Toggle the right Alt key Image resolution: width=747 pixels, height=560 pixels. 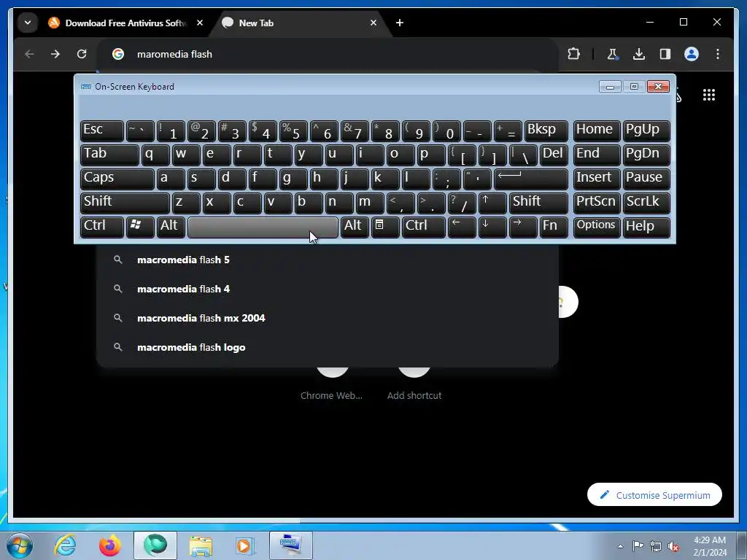[x=355, y=227]
